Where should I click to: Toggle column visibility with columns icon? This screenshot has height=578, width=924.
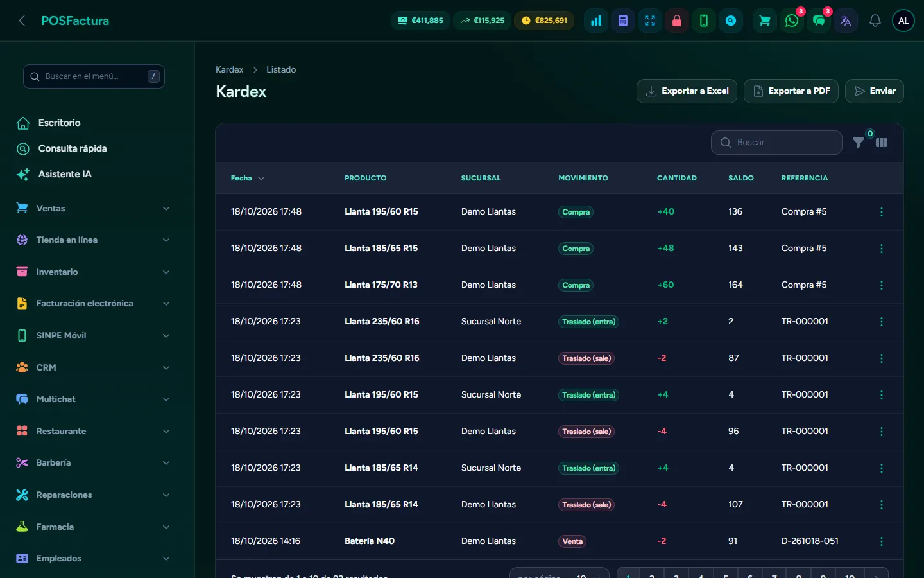point(882,143)
